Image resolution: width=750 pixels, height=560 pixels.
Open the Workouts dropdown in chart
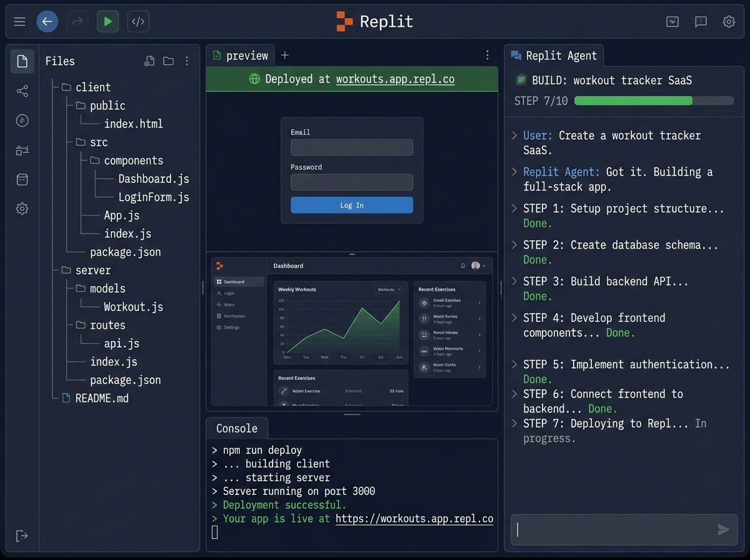point(389,289)
